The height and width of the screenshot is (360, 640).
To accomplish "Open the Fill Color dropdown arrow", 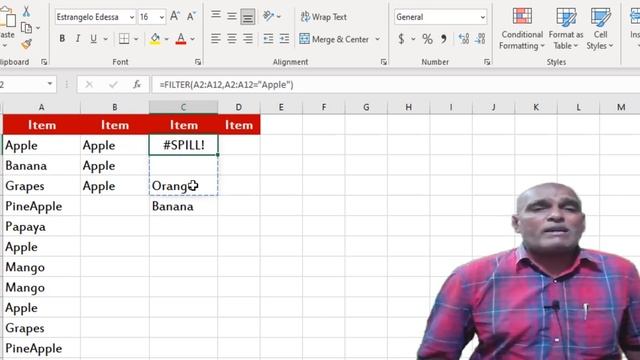I will [x=167, y=39].
